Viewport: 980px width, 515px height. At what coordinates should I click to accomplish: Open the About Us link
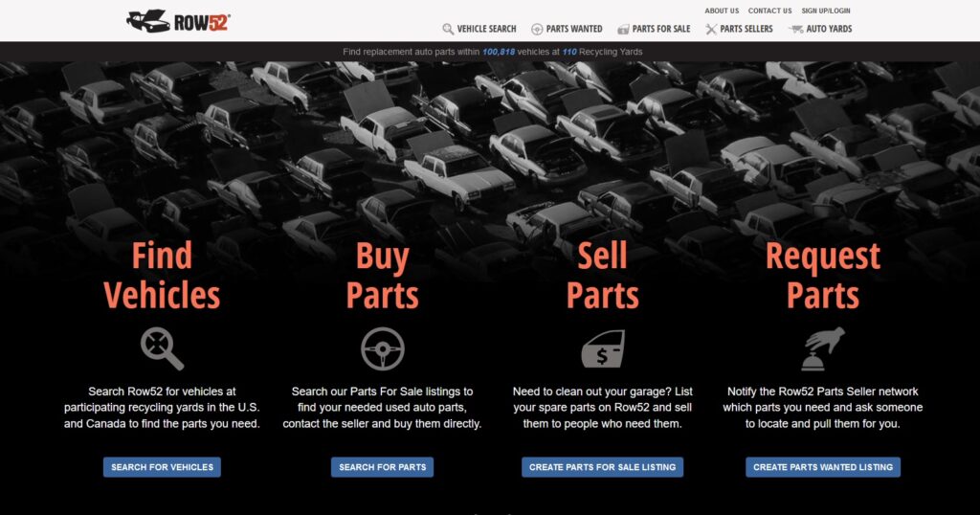coord(722,11)
